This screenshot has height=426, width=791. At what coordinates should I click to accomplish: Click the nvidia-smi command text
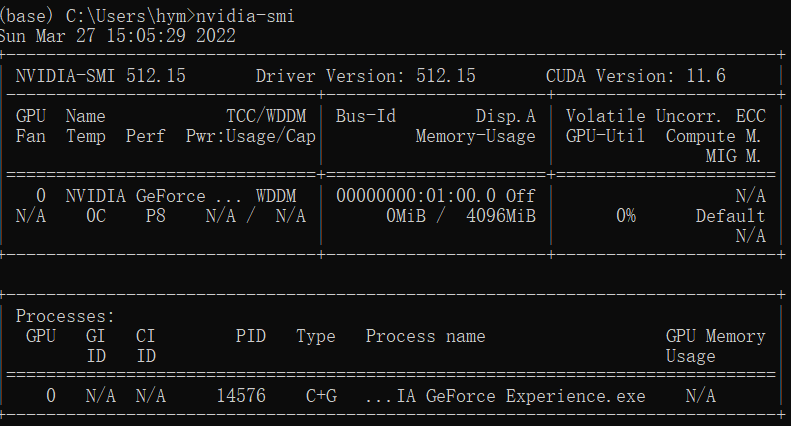tap(245, 16)
